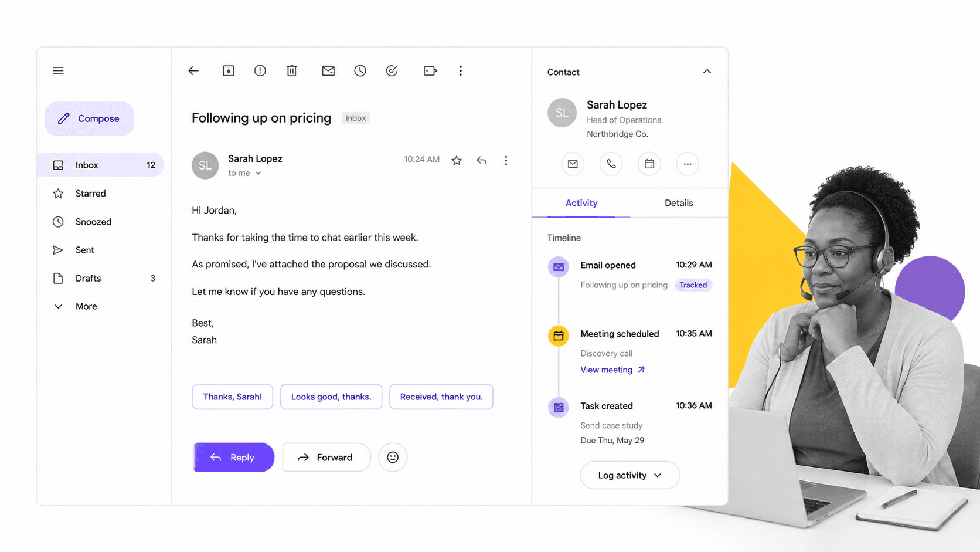Click reply arrow in message header
The height and width of the screenshot is (552, 980).
click(482, 160)
